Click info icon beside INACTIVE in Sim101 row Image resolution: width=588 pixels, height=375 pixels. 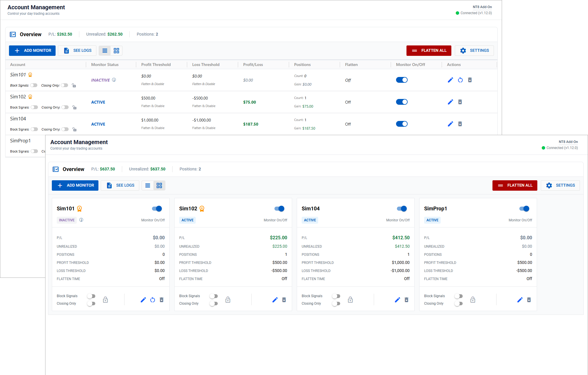[114, 80]
